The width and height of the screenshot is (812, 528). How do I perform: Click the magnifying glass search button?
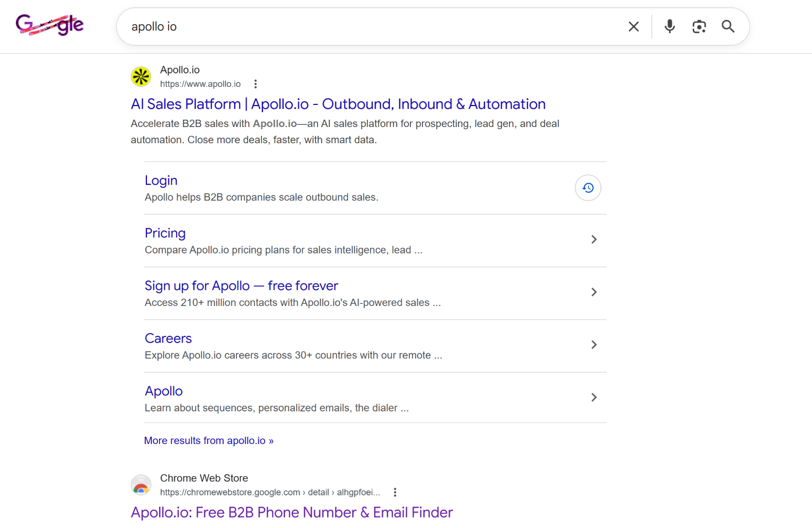point(728,27)
